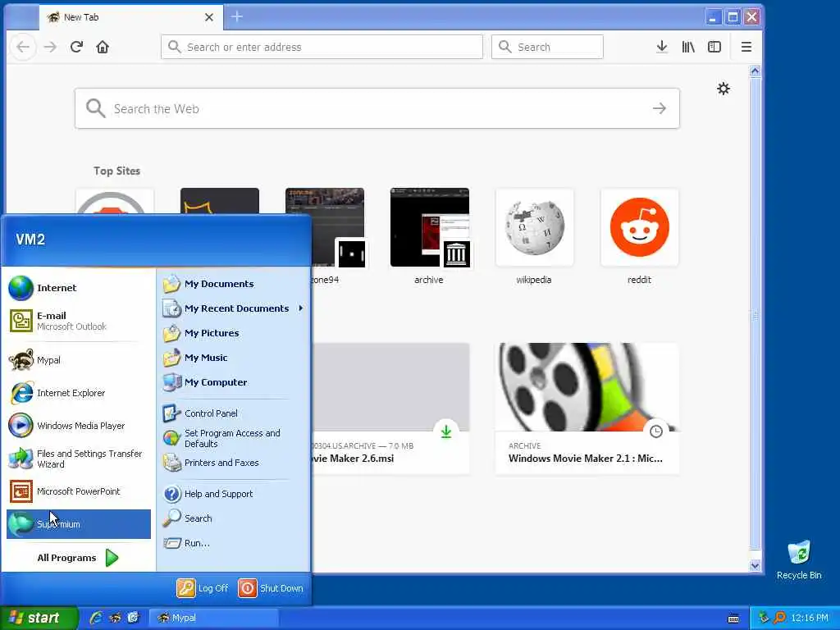
Task: Open Recycle Bin on desktop
Action: [799, 560]
